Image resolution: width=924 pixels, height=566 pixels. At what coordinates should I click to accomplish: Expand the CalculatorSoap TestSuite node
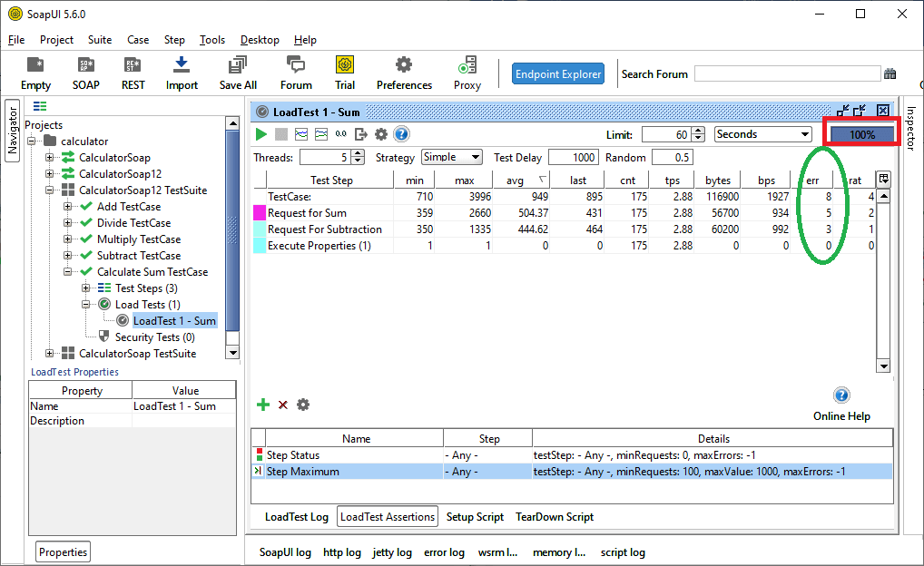click(50, 354)
